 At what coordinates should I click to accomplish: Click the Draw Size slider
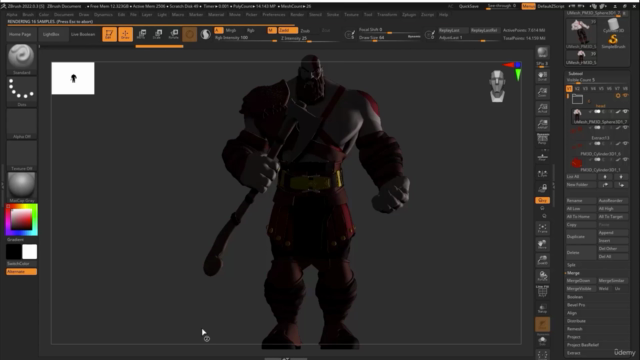[389, 38]
